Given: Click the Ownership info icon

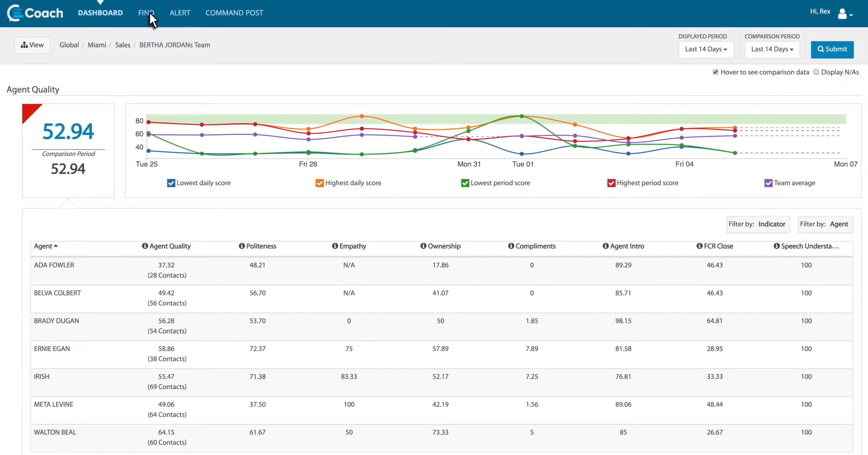Looking at the screenshot, I should 423,246.
